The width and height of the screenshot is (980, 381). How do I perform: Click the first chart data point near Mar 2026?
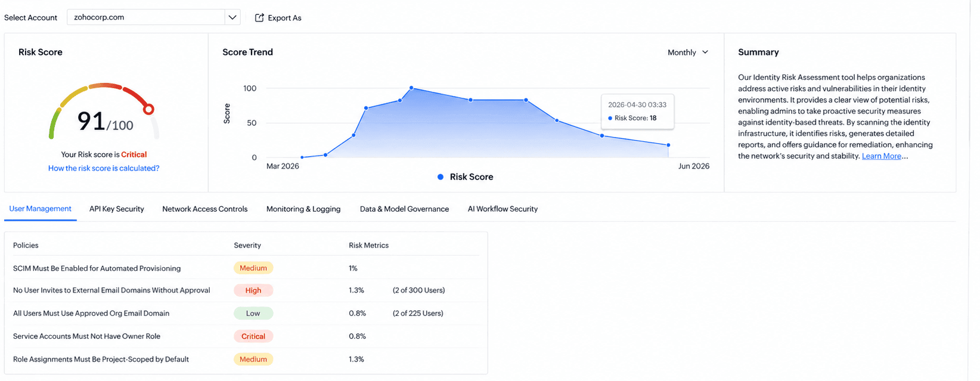[x=302, y=157]
